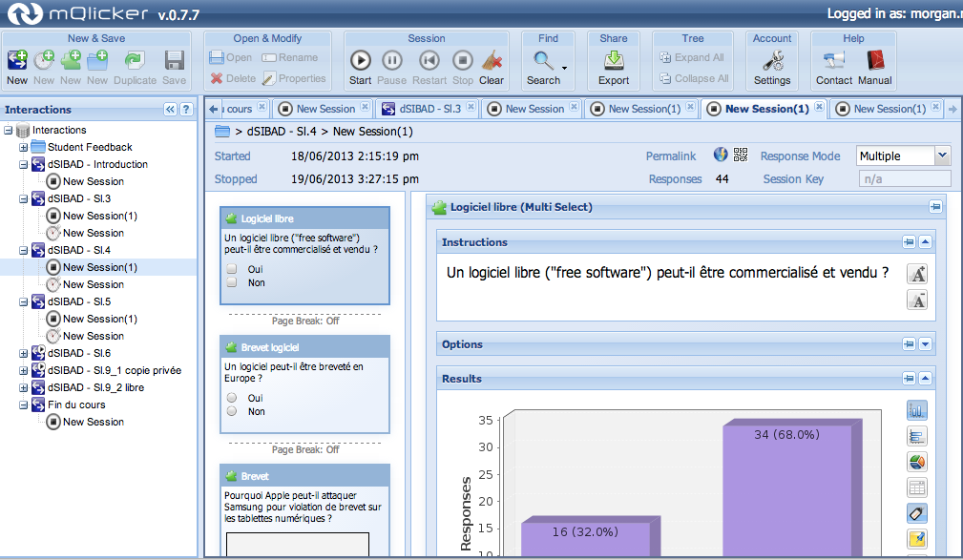Viewport: 963px width, 560px height.
Task: Open the Settings account icon
Action: point(772,61)
